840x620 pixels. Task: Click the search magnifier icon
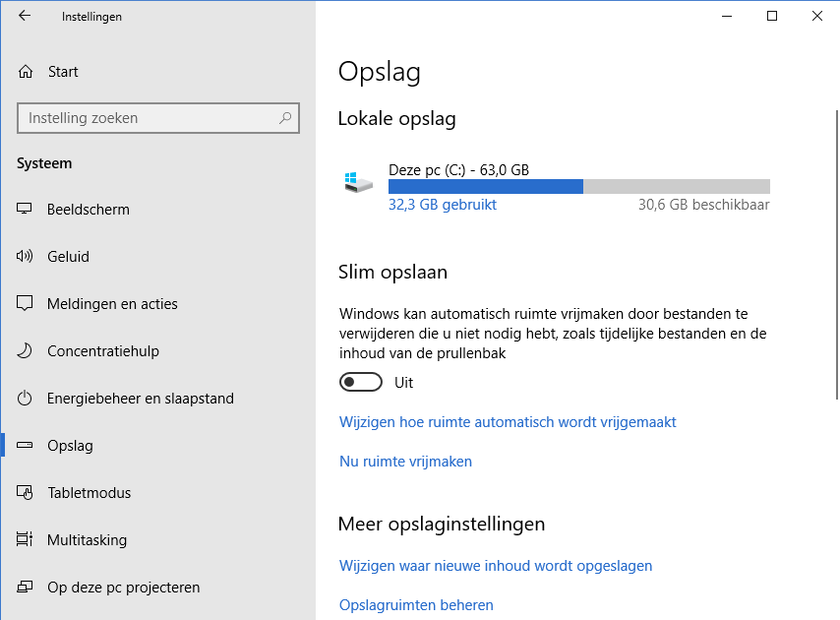coord(285,118)
